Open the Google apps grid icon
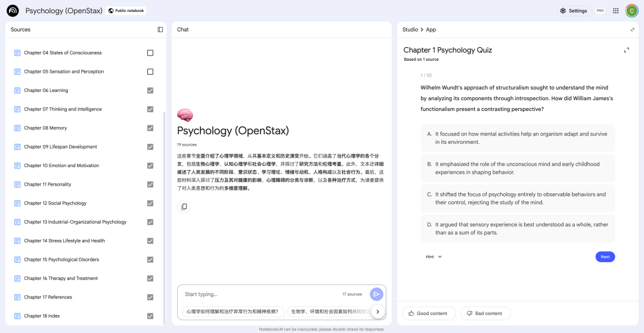Screen dimensions: 644x333 click(x=615, y=11)
